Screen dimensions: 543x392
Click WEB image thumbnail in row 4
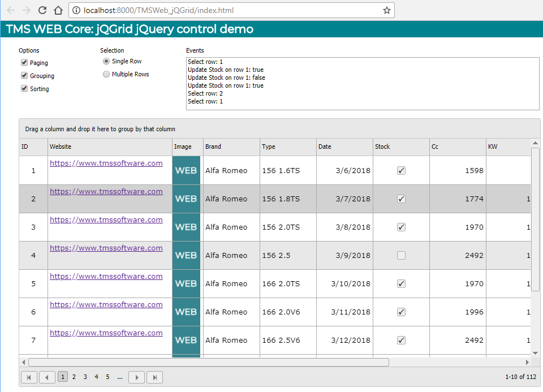186,255
